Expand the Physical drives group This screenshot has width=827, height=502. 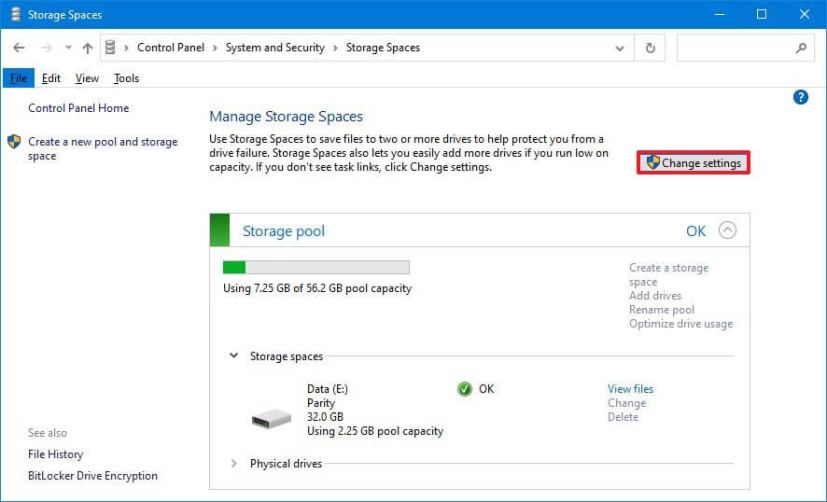coord(234,464)
